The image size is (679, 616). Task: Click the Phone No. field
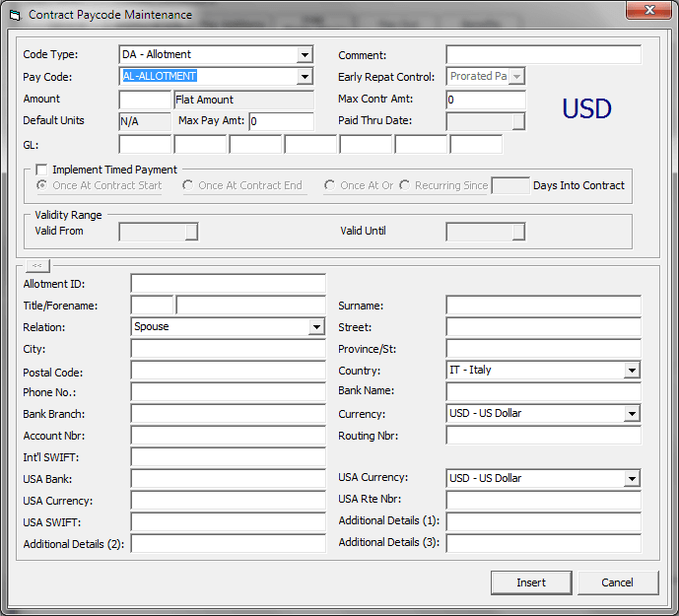[229, 392]
